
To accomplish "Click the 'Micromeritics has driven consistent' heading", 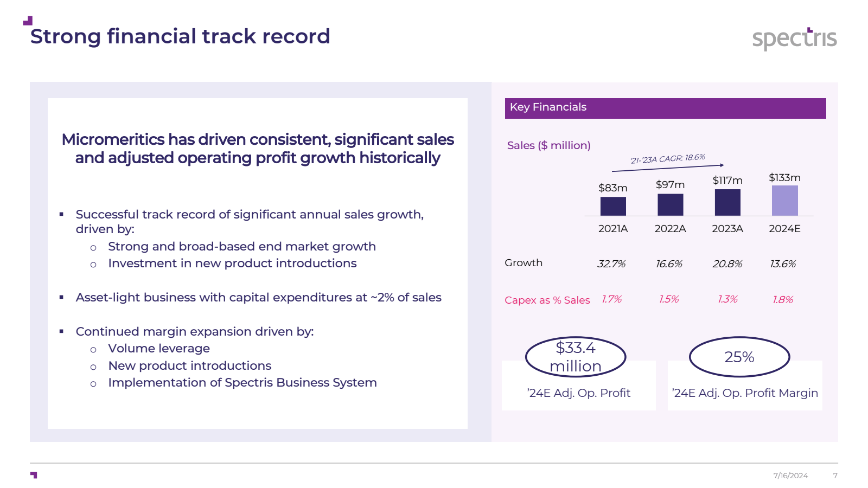I will (258, 149).
